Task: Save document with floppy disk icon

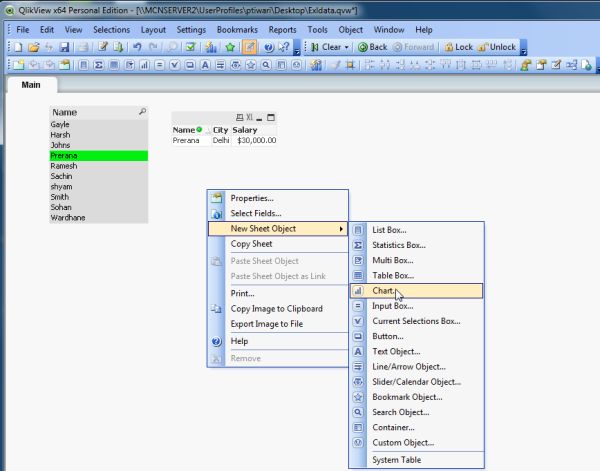Action: pos(64,47)
